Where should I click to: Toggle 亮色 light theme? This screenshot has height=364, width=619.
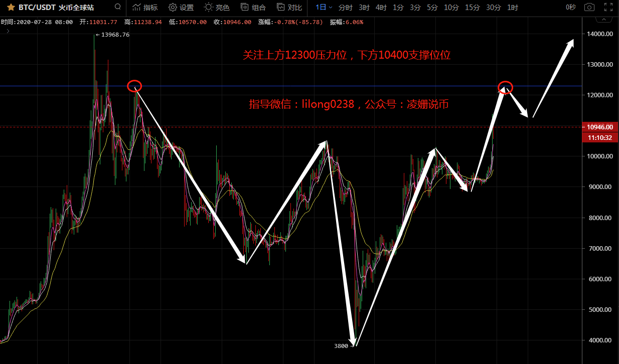click(217, 8)
